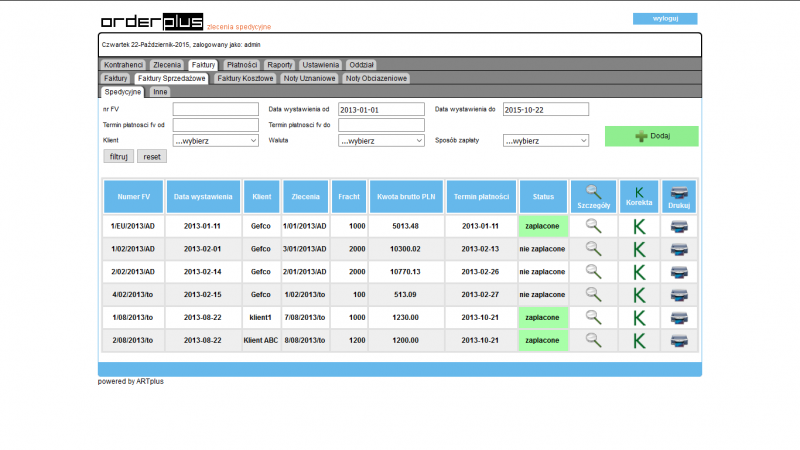Screen dimensions: 800x450
Task: Open details magnifier for invoice 1/08/2013/to
Action: click(593, 317)
